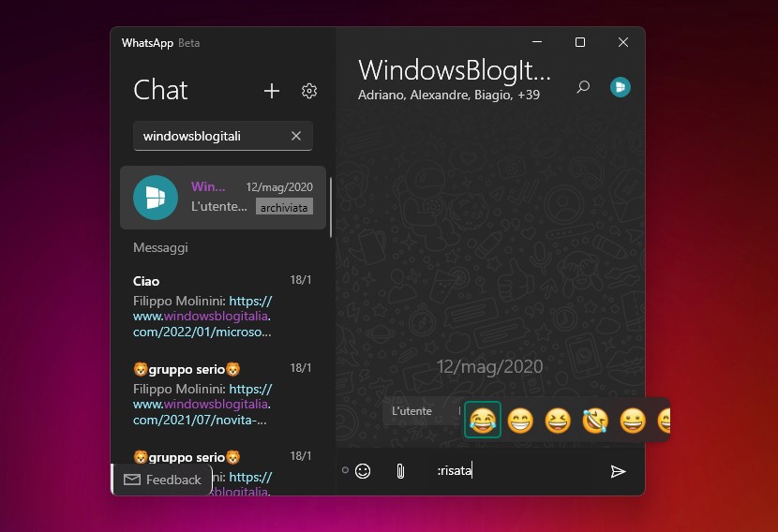Click the Messaggi section header

(160, 248)
